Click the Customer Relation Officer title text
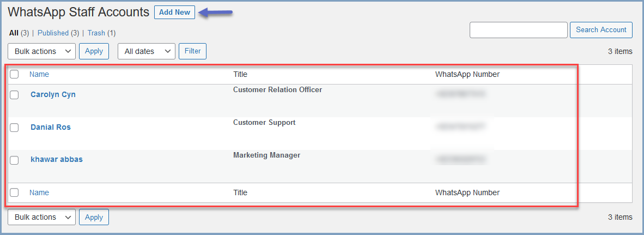Image resolution: width=644 pixels, height=235 pixels. pos(278,89)
